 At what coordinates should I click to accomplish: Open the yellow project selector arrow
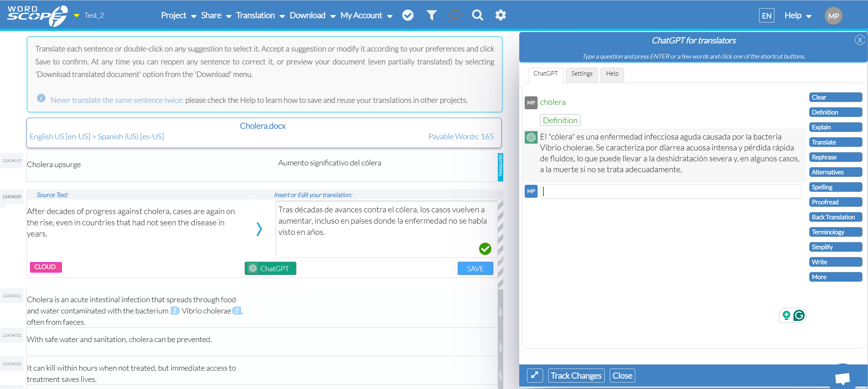(77, 16)
